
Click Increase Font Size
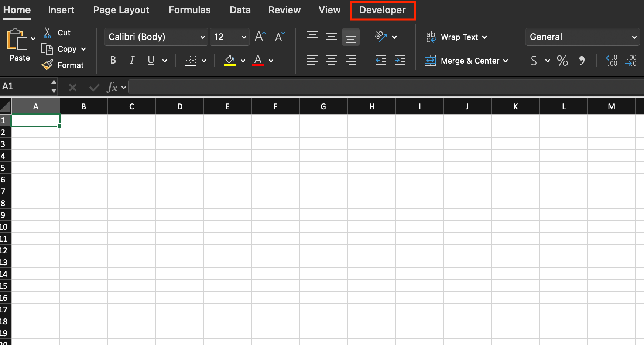tap(260, 36)
